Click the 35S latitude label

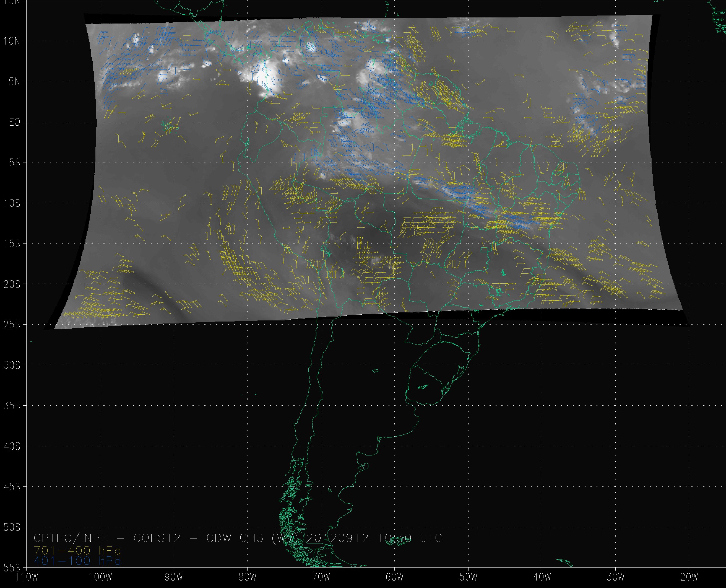[x=12, y=406]
